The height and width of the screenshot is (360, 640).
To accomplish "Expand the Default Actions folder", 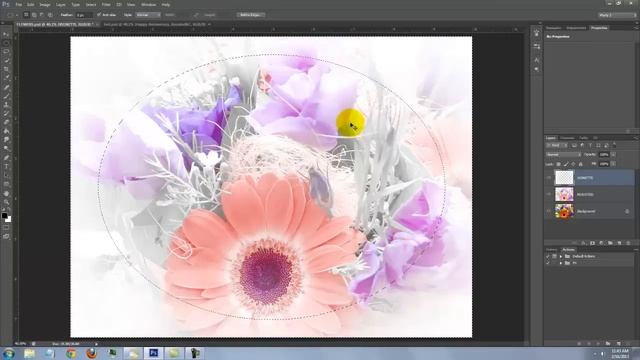I will click(561, 256).
